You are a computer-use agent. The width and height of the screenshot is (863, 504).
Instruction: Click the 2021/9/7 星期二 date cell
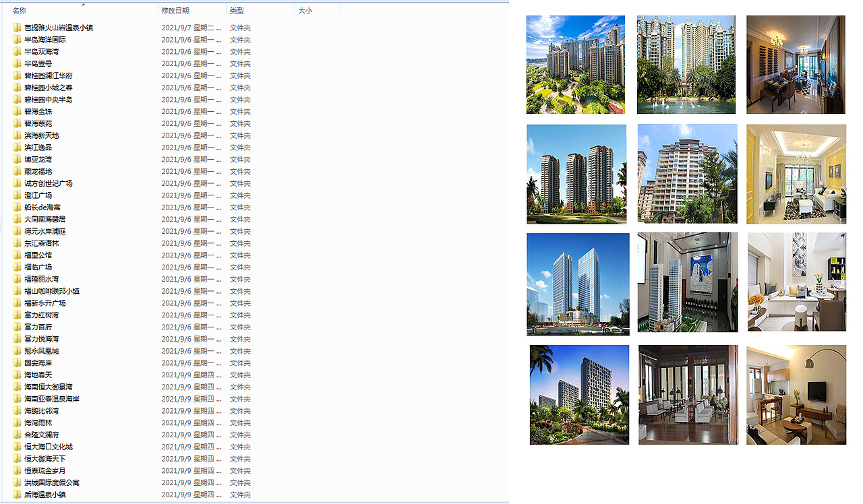click(192, 28)
